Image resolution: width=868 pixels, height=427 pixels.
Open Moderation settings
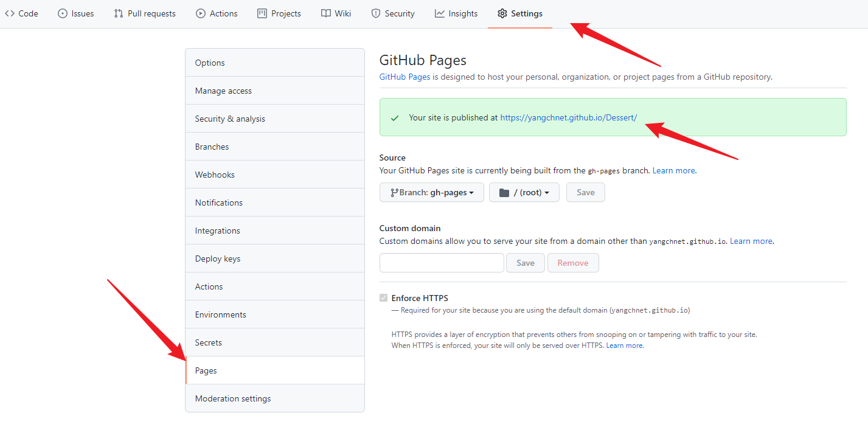tap(275, 398)
